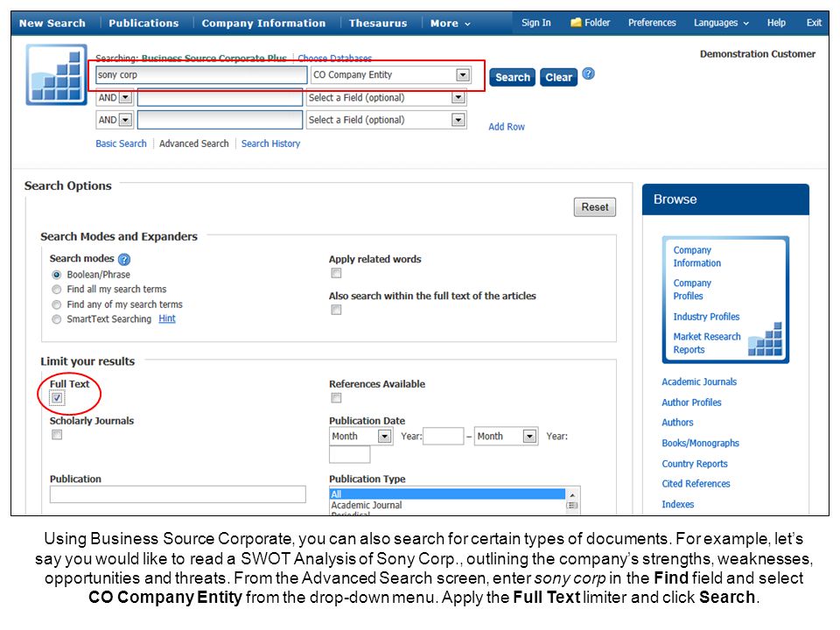The height and width of the screenshot is (630, 840).
Task: Click the Browse panel bar-chart graphic
Action: [765, 339]
